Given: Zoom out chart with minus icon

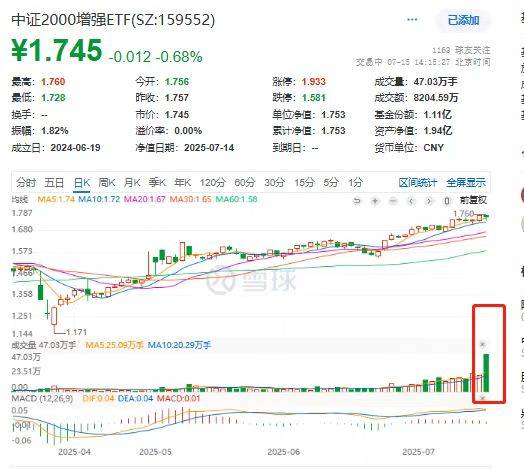Looking at the screenshot, I should pyautogui.click(x=393, y=201).
